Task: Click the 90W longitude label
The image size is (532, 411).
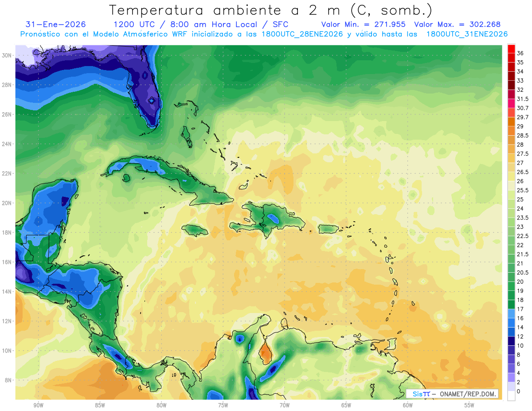Action: [x=38, y=405]
